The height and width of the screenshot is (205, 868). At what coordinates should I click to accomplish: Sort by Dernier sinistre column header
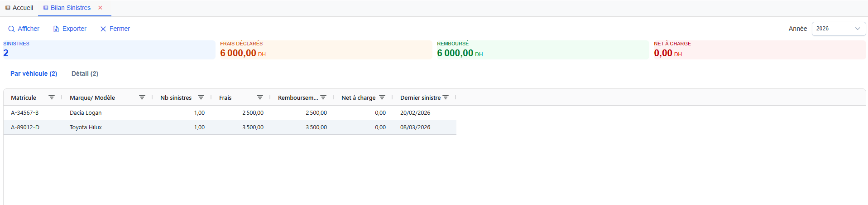click(x=420, y=98)
